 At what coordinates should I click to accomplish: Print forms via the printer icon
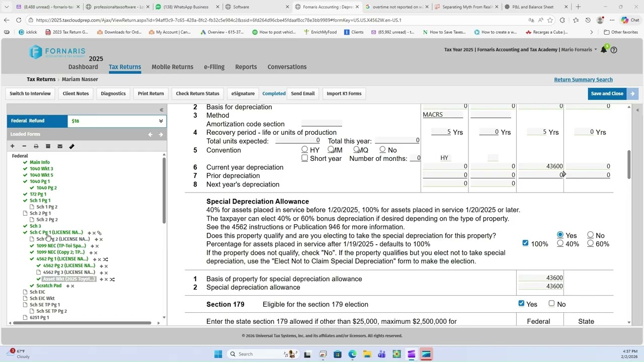coord(36,146)
